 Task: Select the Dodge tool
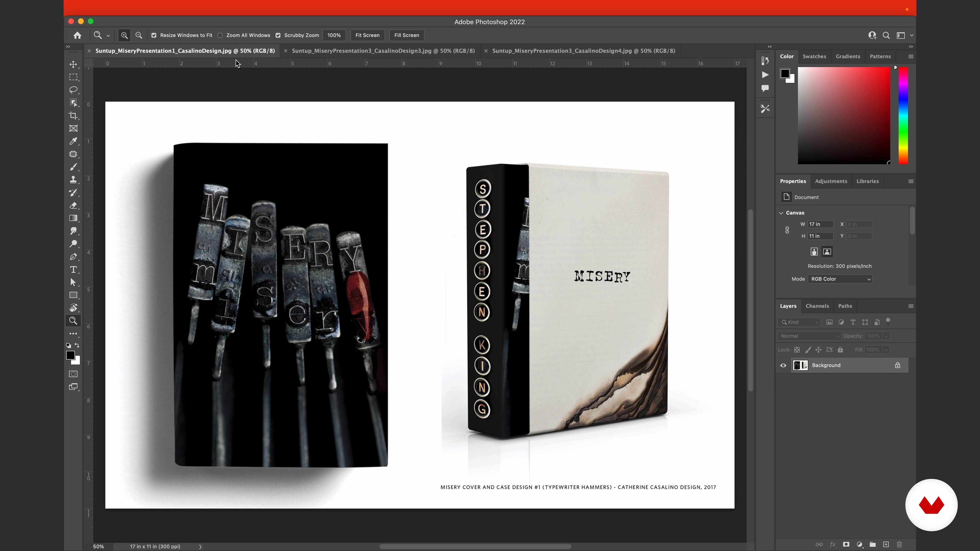[73, 244]
